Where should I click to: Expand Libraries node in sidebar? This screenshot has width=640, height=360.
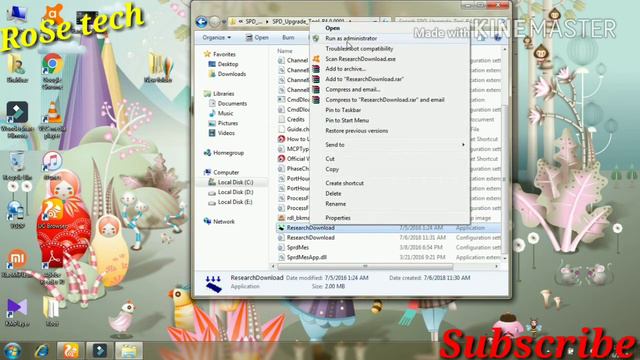point(223,93)
